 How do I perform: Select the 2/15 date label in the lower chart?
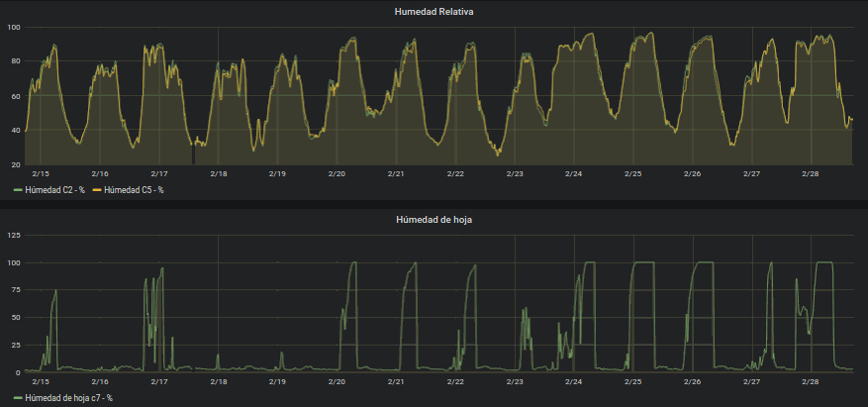tap(40, 381)
